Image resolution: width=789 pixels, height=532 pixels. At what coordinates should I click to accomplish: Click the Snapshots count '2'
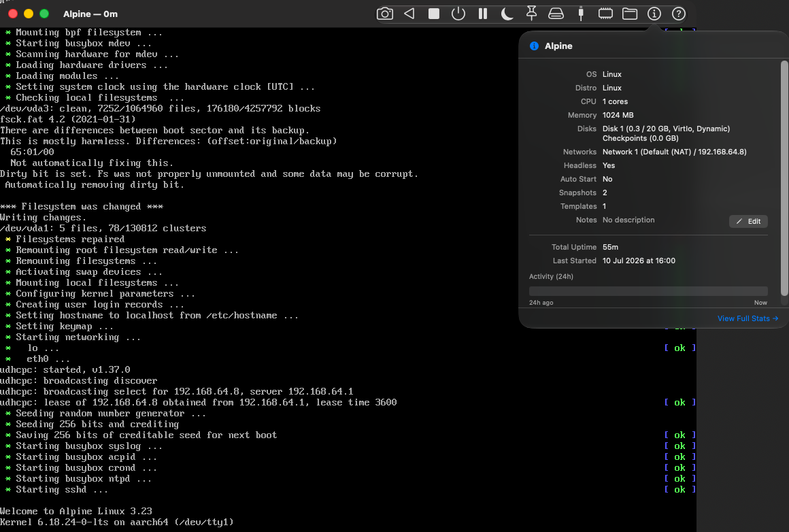tap(605, 193)
